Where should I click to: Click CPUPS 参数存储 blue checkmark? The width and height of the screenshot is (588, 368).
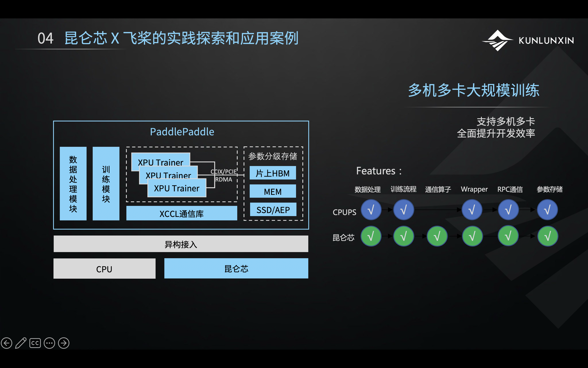coord(547,210)
